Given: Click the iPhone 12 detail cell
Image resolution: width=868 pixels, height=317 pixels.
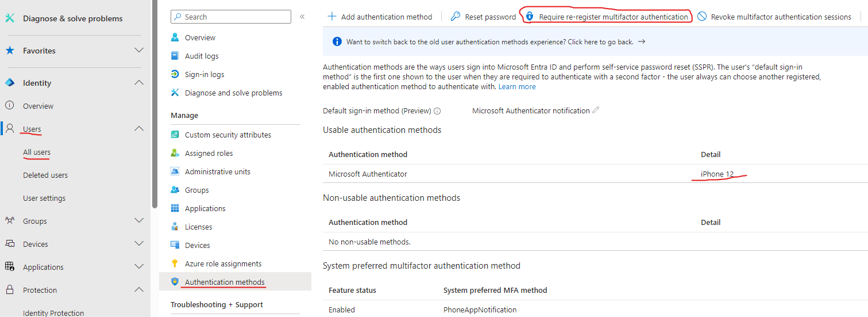Looking at the screenshot, I should click(x=717, y=174).
